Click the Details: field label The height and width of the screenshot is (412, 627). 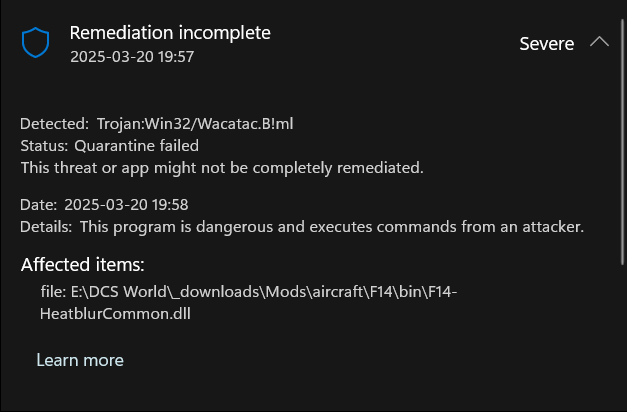tap(46, 227)
